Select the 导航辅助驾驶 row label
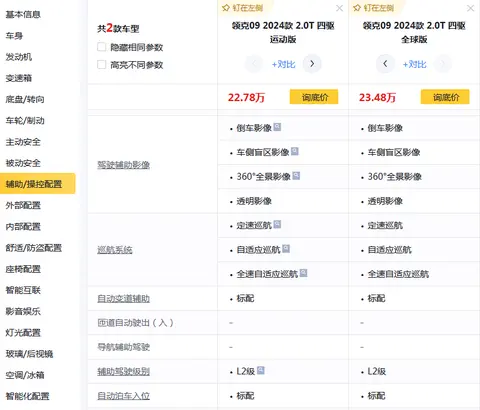This screenshot has height=410, width=480. point(123,347)
